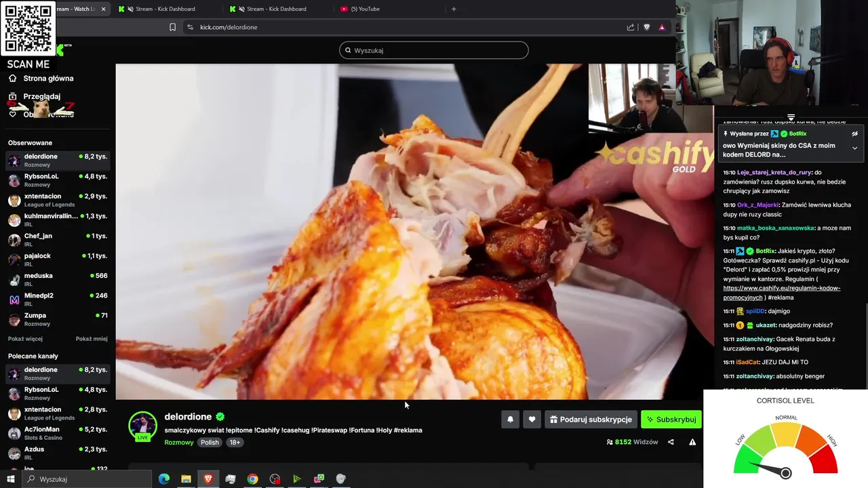
Task: Open OBS Studio from taskbar
Action: [275, 479]
